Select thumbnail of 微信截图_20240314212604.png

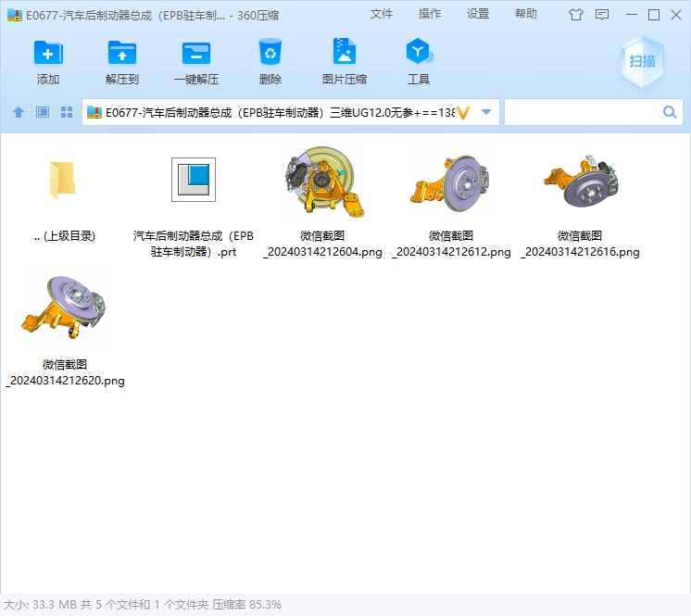(x=324, y=182)
